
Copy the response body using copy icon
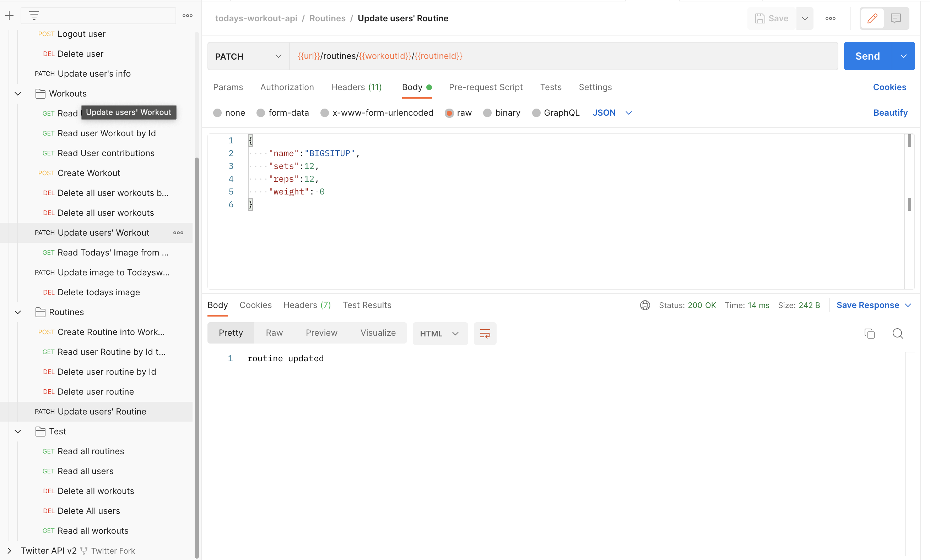[870, 334]
